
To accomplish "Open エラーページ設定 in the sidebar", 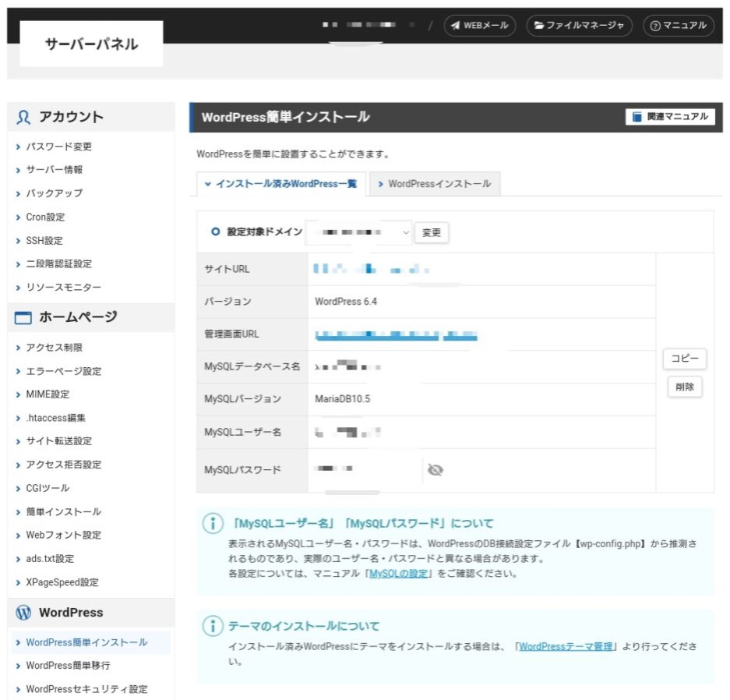I will click(63, 371).
